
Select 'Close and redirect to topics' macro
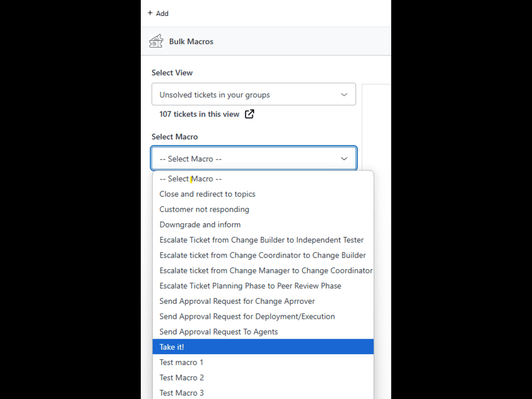[x=207, y=194]
